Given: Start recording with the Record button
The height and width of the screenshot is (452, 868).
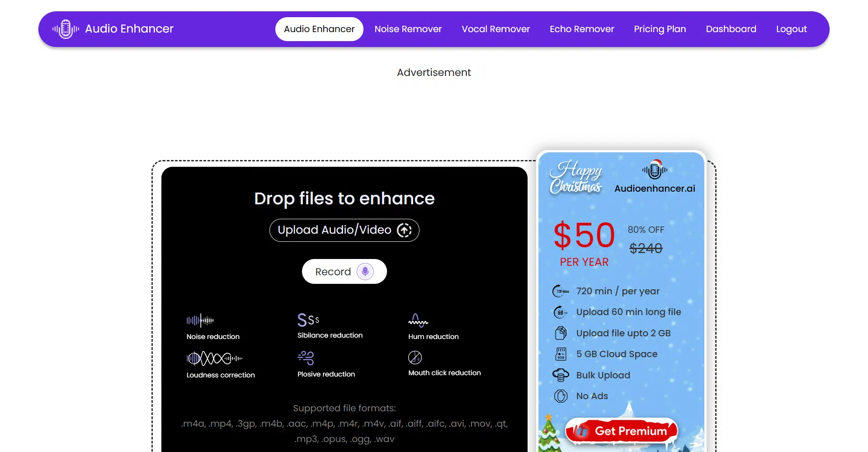Looking at the screenshot, I should pos(344,272).
